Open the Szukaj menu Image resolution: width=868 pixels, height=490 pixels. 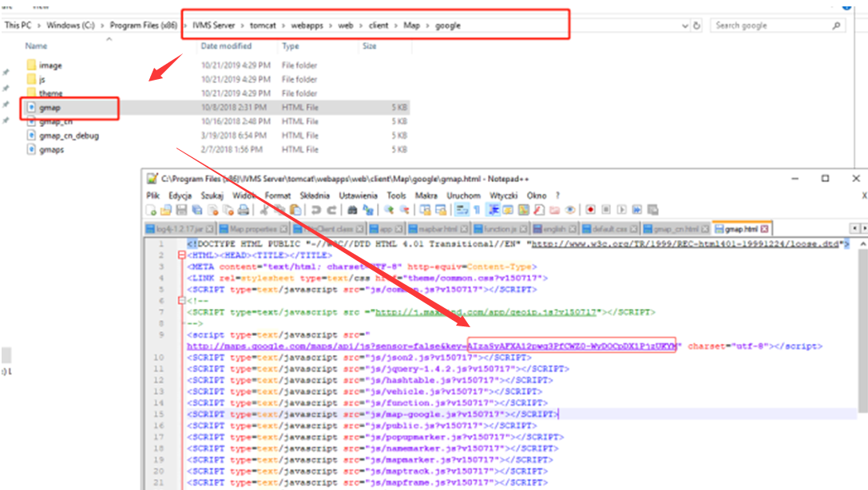(212, 196)
